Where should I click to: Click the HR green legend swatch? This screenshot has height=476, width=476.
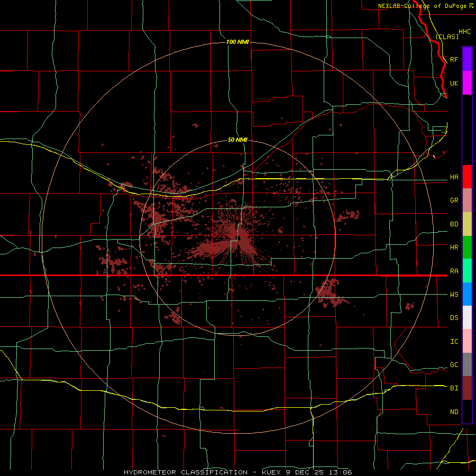click(x=467, y=248)
